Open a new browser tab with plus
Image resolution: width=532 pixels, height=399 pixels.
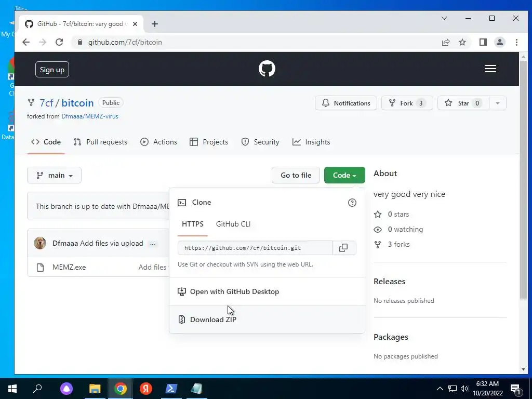click(x=155, y=24)
